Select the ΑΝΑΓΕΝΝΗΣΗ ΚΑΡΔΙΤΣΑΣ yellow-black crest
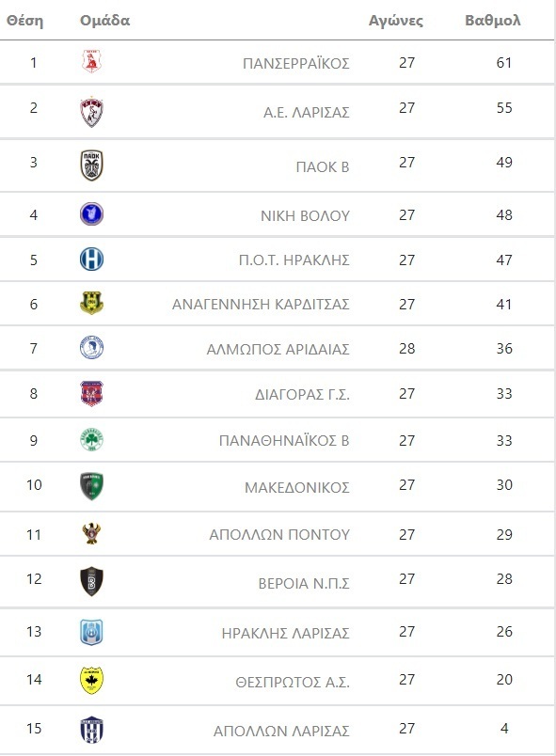Viewport: 556px width, 756px height. click(x=91, y=304)
